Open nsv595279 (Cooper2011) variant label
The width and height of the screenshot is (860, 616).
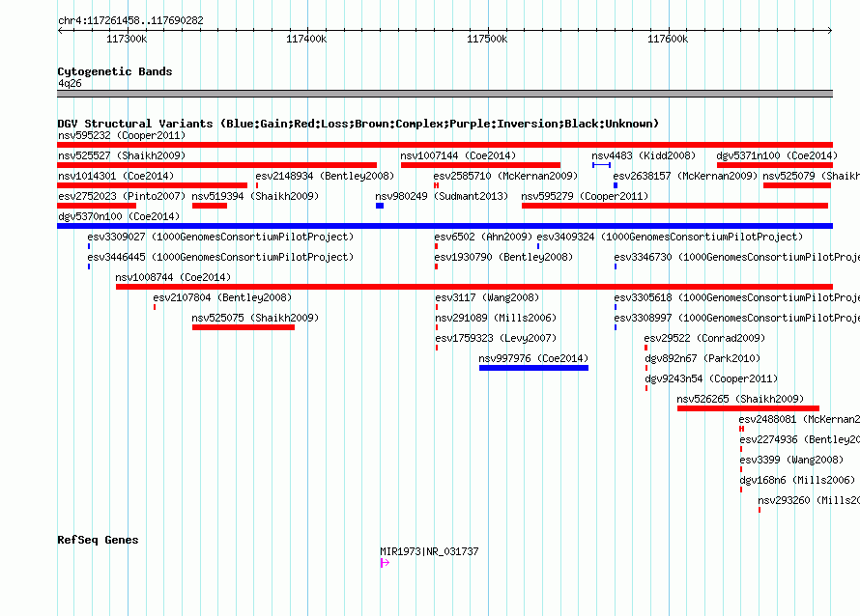click(585, 196)
